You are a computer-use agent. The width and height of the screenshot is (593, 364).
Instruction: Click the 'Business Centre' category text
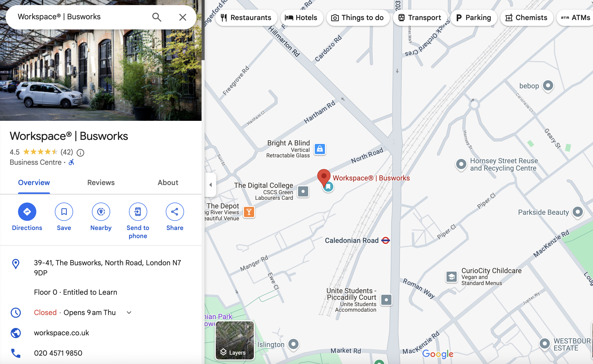[36, 162]
